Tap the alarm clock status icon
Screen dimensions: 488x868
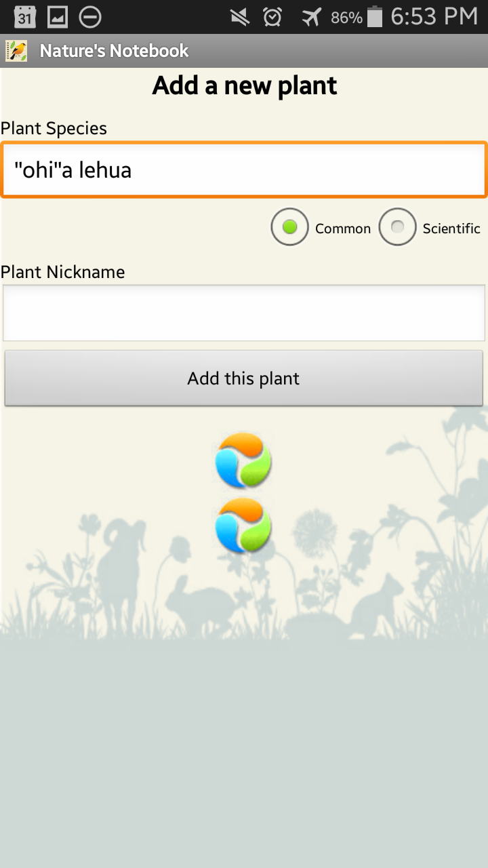point(272,17)
